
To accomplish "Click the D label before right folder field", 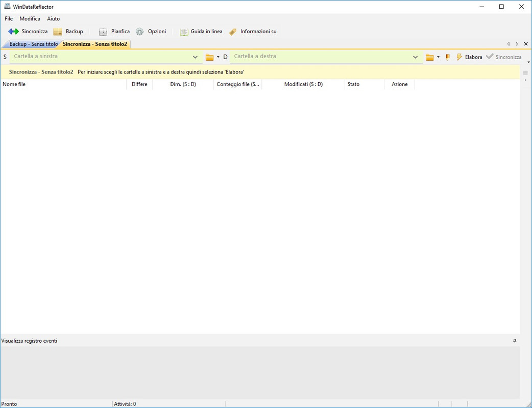I will [x=225, y=57].
